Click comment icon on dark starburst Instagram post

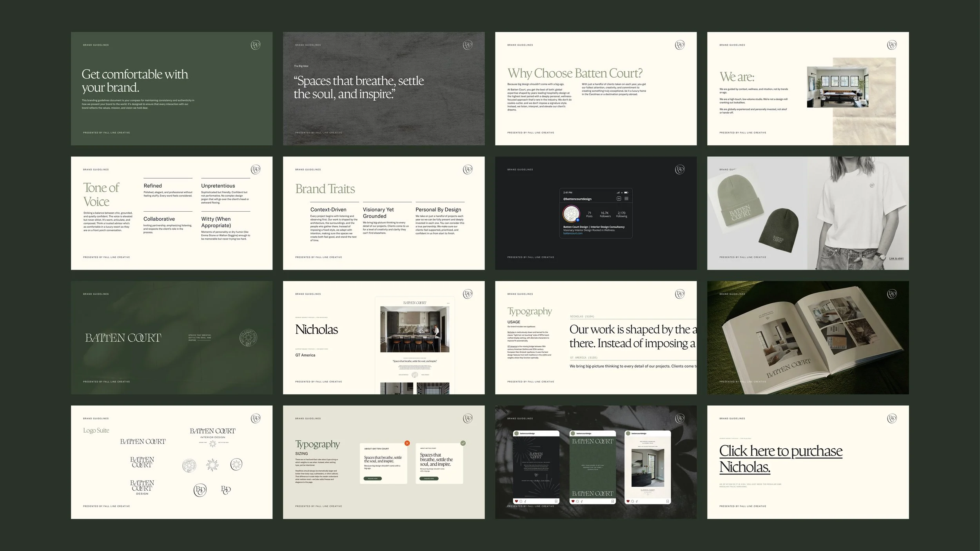pyautogui.click(x=521, y=501)
